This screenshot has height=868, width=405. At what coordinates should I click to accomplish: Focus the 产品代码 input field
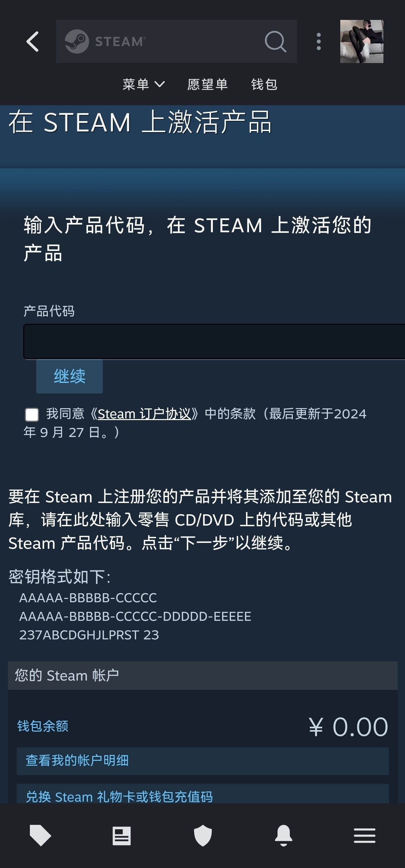[214, 342]
